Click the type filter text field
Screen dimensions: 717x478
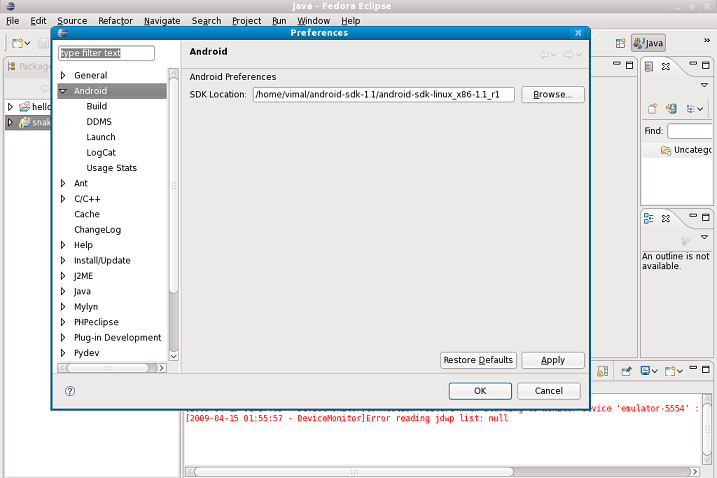pos(107,53)
